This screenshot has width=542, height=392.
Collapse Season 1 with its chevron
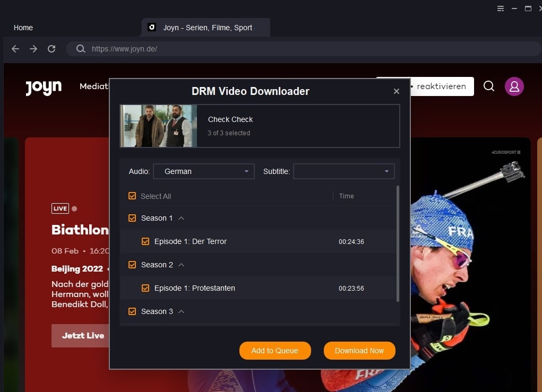[181, 218]
